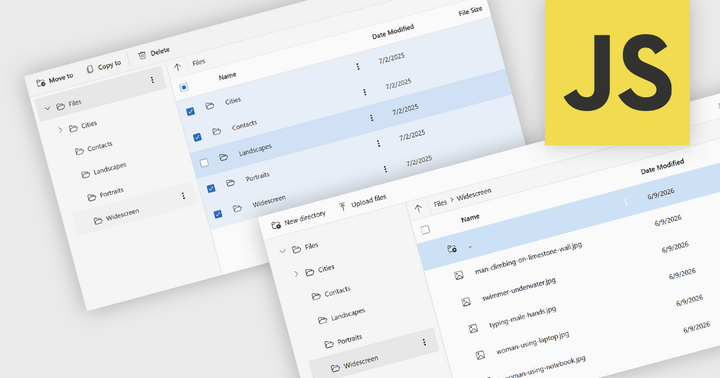
Task: Click the Landscapes folder icon in back window list
Action: pos(224,158)
